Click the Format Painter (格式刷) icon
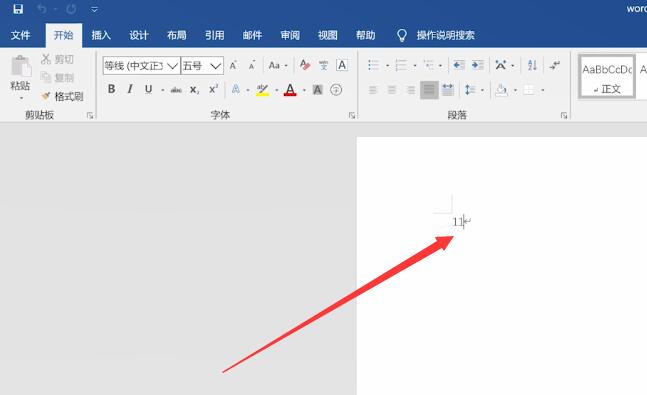The height and width of the screenshot is (395, 647). [46, 96]
